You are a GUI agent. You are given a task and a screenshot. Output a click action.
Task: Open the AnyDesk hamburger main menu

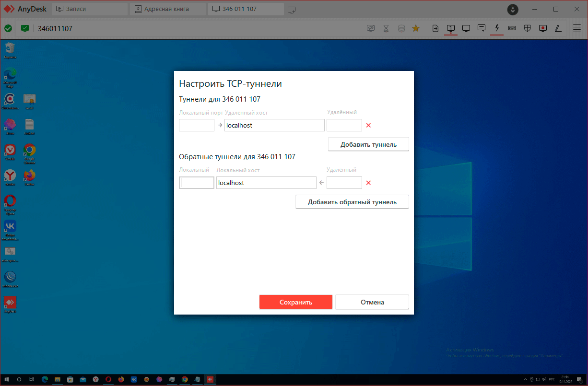(x=577, y=28)
